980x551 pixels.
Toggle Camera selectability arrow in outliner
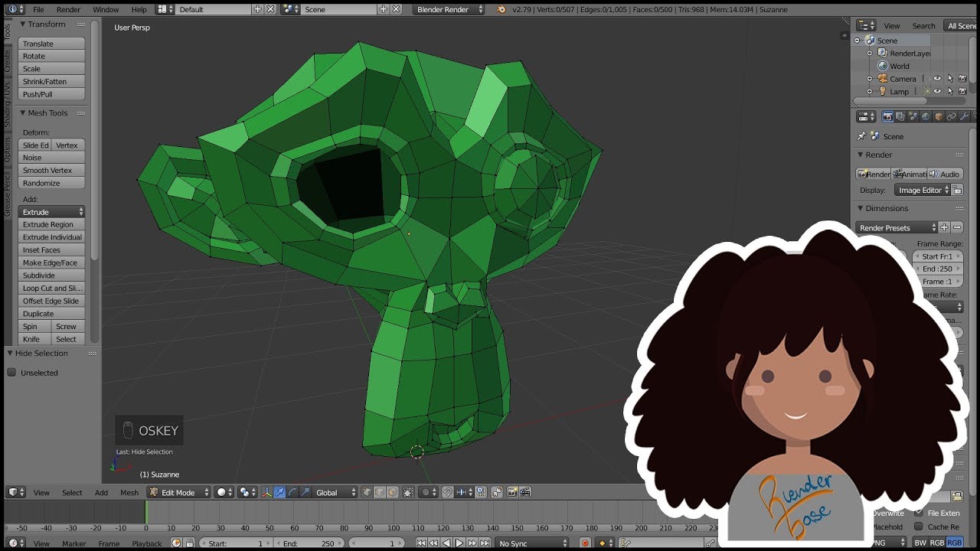coord(950,79)
